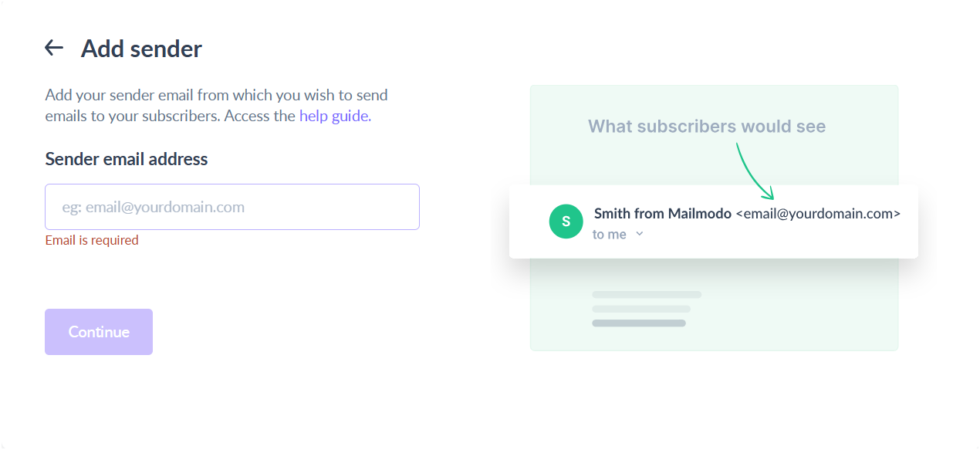
Task: Click the <email@yourdomain.com> preview address
Action: click(818, 213)
